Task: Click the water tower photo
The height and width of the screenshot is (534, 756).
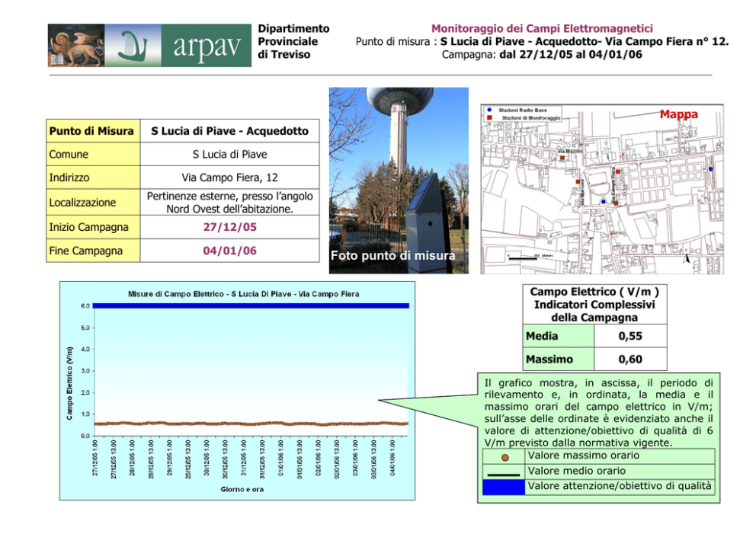Action: click(x=399, y=181)
